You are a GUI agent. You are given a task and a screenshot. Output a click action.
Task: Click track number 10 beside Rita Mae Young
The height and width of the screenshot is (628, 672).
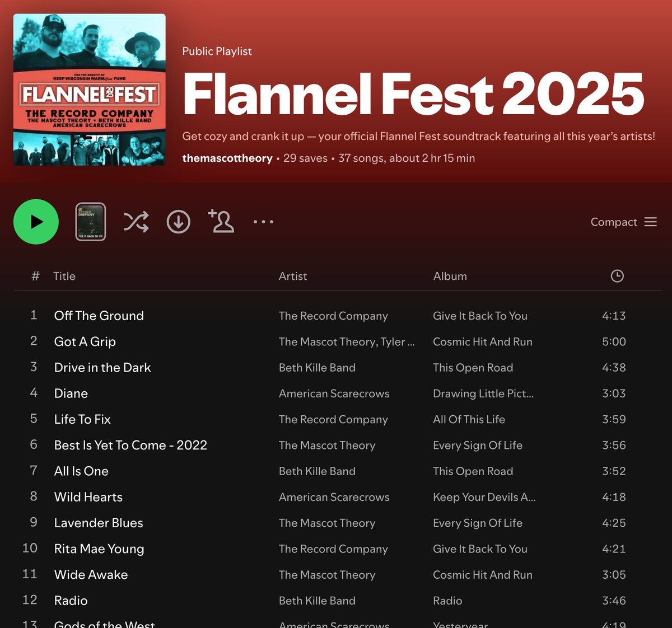[x=30, y=548]
